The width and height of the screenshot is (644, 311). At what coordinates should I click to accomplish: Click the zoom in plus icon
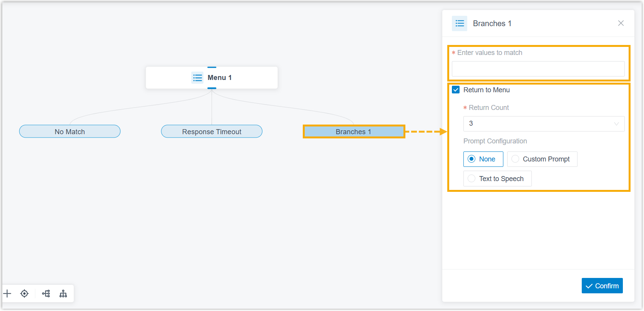click(x=7, y=294)
